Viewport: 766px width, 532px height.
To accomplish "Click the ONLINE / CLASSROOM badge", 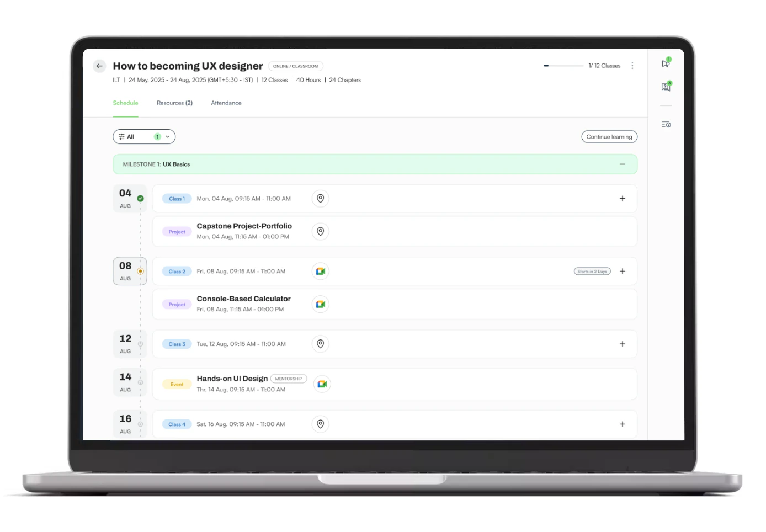I will pyautogui.click(x=296, y=66).
